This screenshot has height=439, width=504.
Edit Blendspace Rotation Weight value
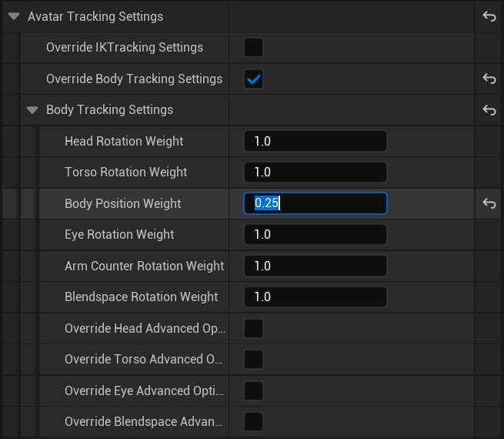coord(315,297)
